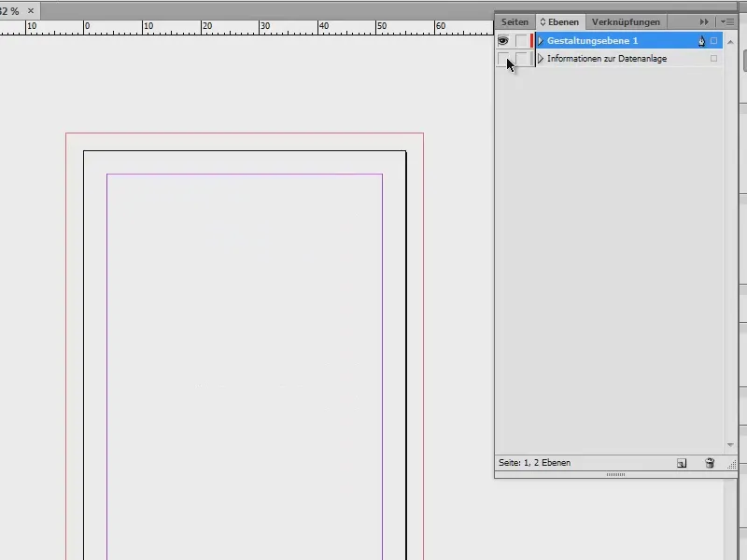Click the pen icon on Gestaltungsebene 1

(x=701, y=41)
